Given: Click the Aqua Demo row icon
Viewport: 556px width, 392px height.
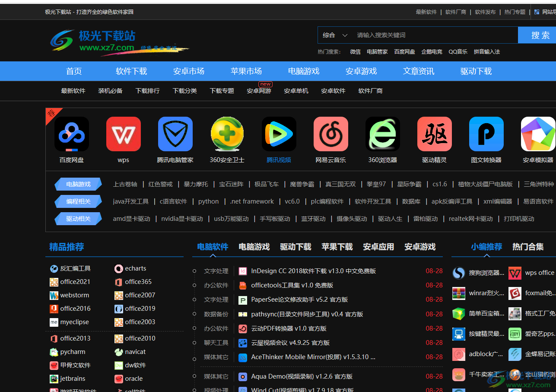Looking at the screenshot, I should 243,376.
